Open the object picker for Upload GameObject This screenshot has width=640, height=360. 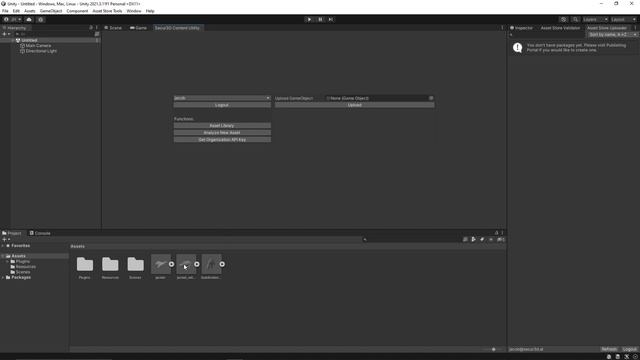click(x=431, y=98)
